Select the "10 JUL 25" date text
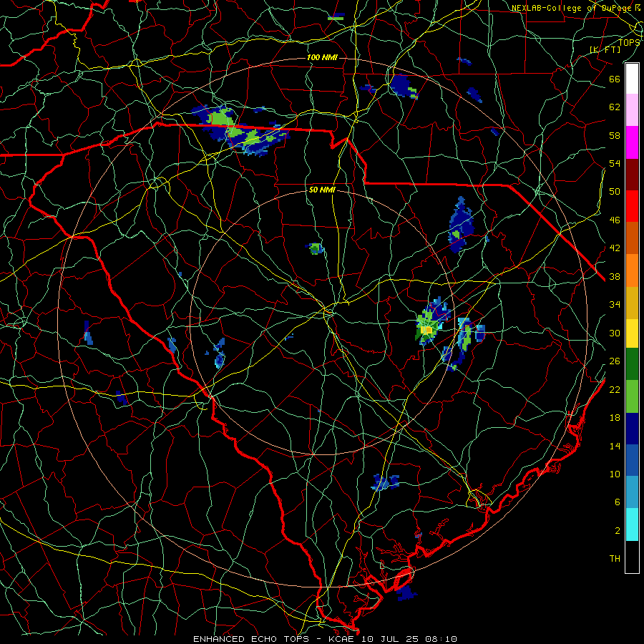Screen dimensions: 644x644 pos(390,639)
